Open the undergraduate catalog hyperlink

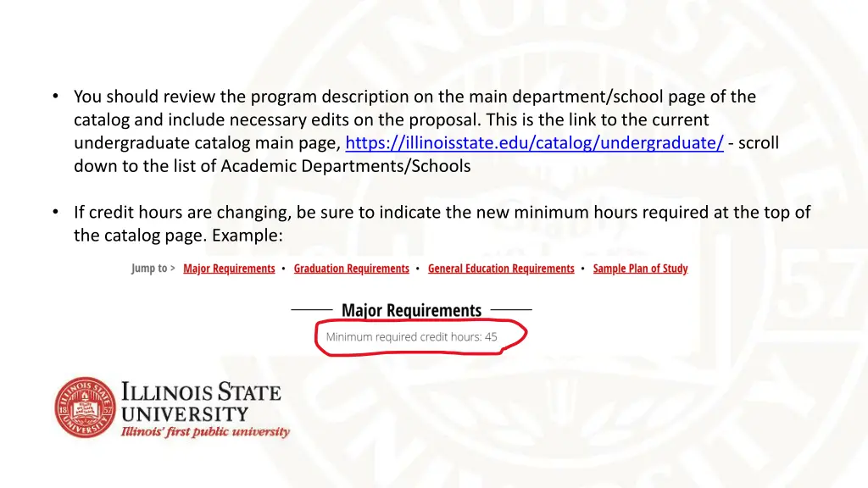[x=534, y=142]
